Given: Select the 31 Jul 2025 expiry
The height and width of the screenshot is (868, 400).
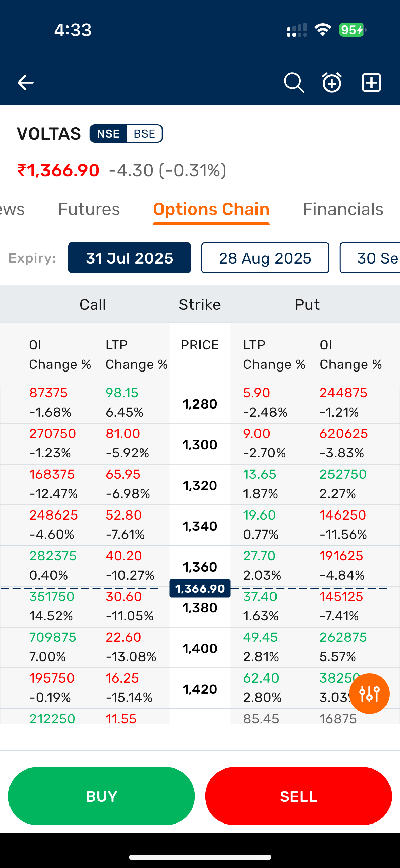Looking at the screenshot, I should tap(129, 258).
